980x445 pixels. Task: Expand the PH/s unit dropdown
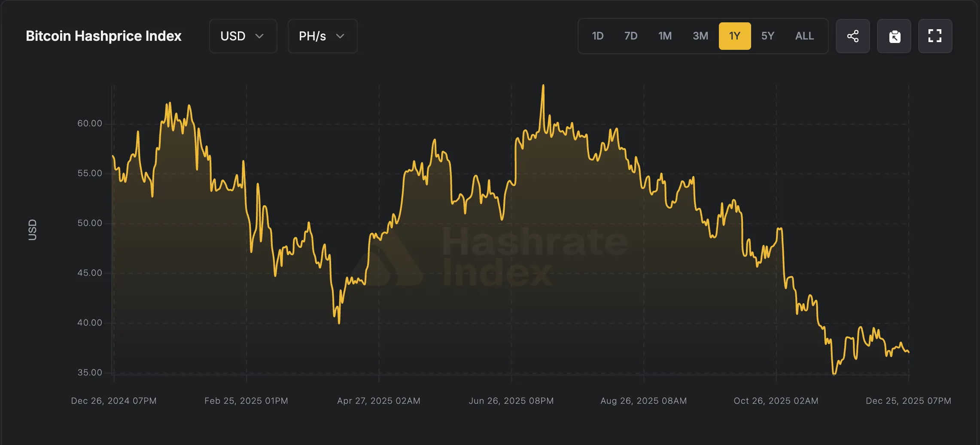tap(322, 36)
